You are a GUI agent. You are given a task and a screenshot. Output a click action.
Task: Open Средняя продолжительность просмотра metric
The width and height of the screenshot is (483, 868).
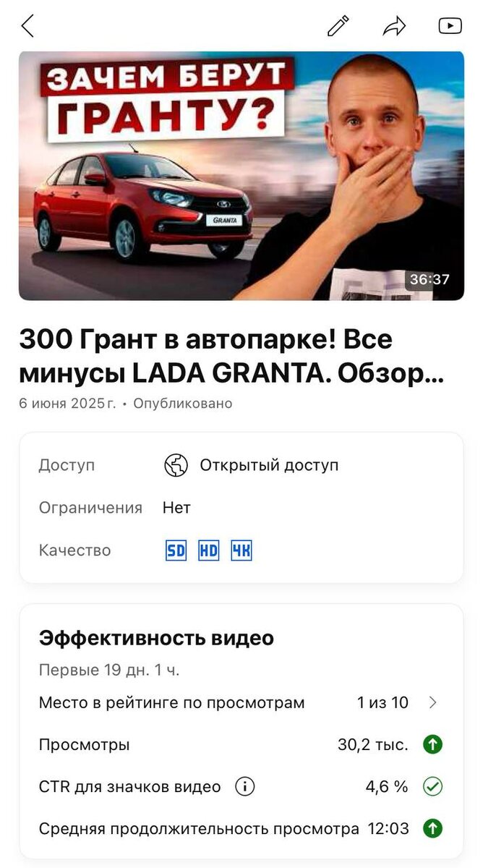click(241, 828)
